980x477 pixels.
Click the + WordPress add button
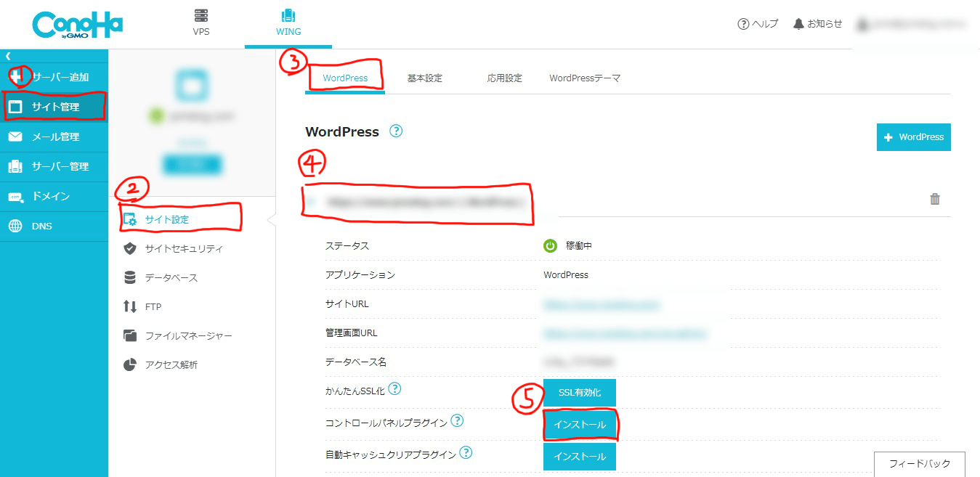(913, 136)
